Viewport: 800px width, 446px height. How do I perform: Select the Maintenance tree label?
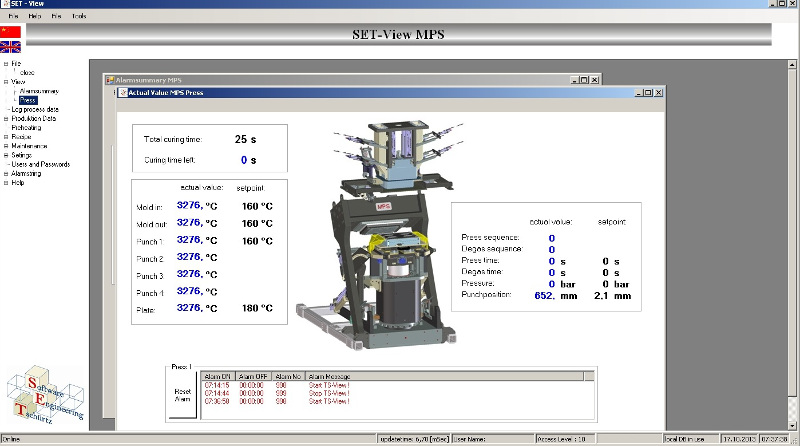29,146
